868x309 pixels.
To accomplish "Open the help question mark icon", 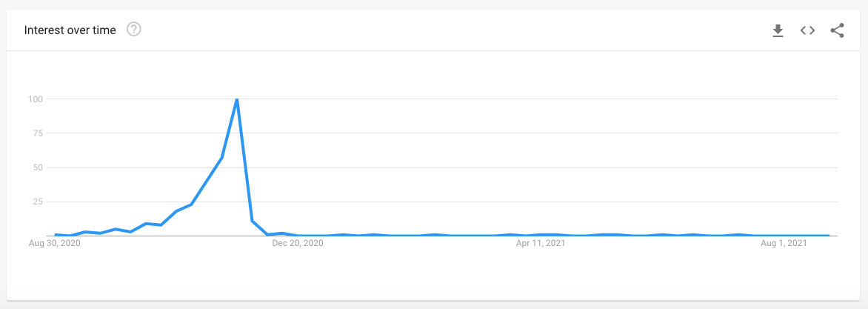I will pos(134,30).
